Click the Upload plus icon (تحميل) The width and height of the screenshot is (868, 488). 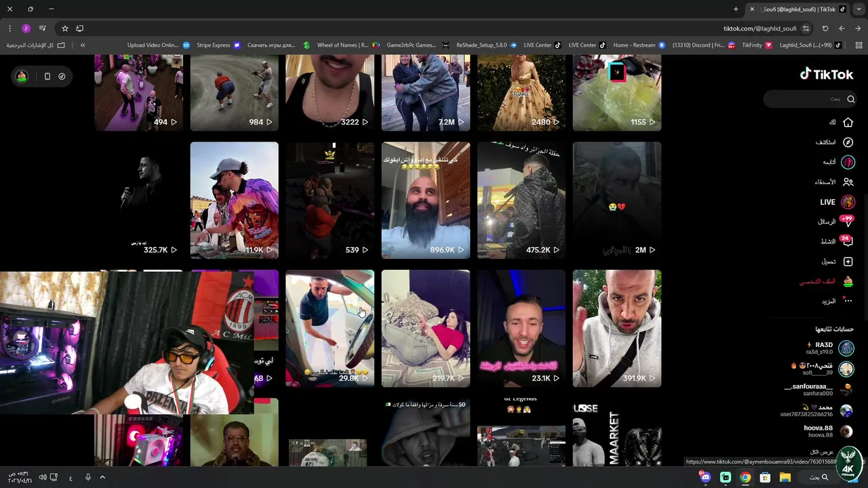tap(848, 262)
